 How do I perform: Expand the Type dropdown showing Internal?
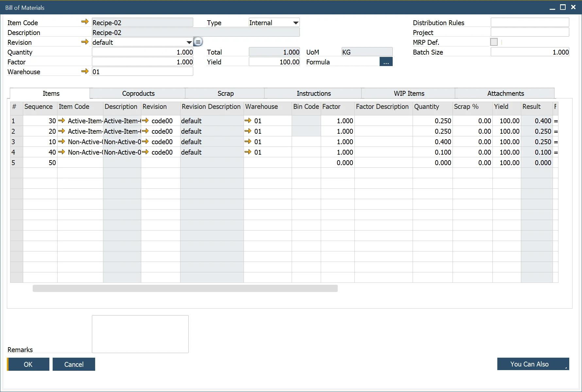pyautogui.click(x=296, y=23)
